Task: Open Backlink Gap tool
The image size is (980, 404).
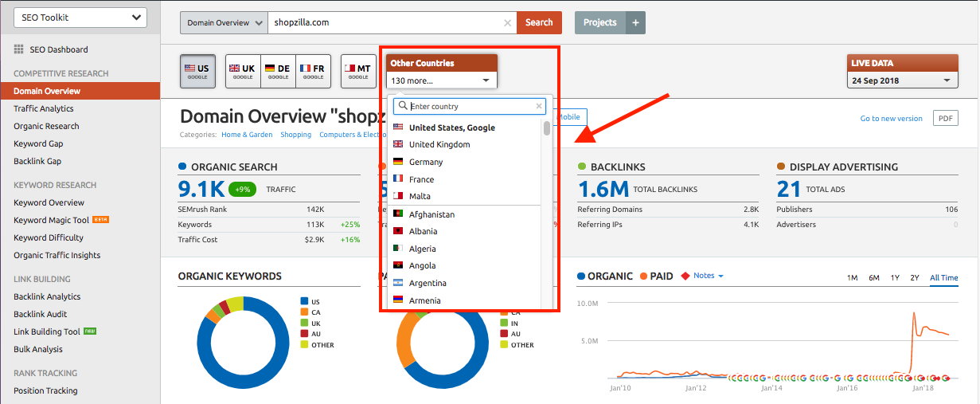Action: click(37, 161)
